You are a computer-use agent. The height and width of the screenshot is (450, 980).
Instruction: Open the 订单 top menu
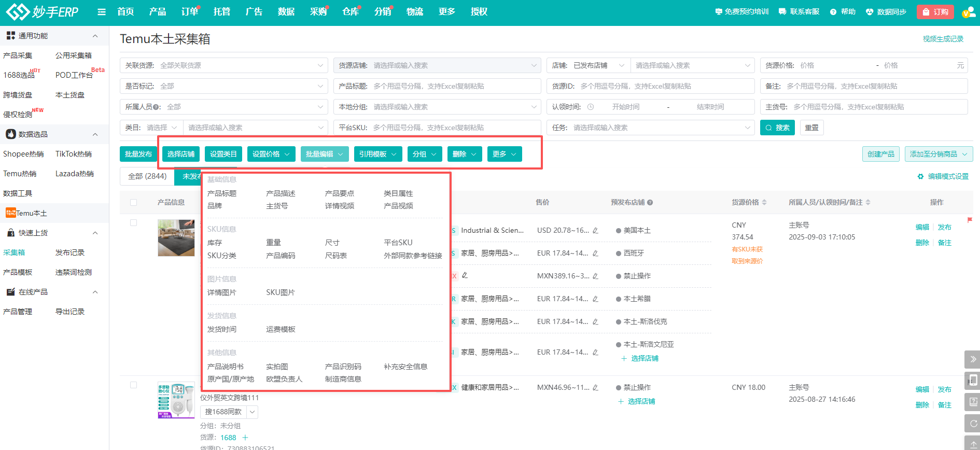190,12
